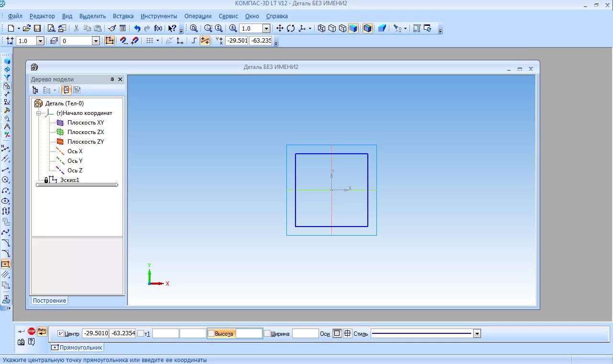613x364 pixels.
Task: Open the zoom scale 1.0 dropdown
Action: pyautogui.click(x=266, y=28)
